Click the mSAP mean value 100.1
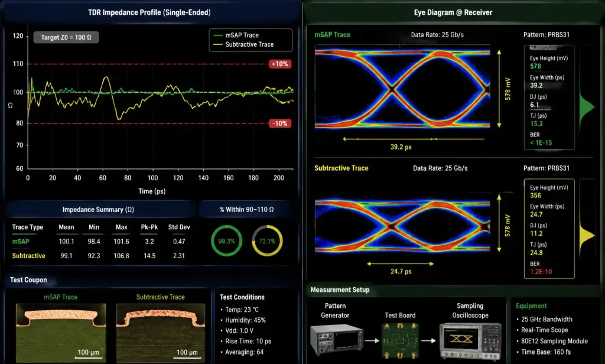Image resolution: width=605 pixels, height=364 pixels. tap(66, 242)
